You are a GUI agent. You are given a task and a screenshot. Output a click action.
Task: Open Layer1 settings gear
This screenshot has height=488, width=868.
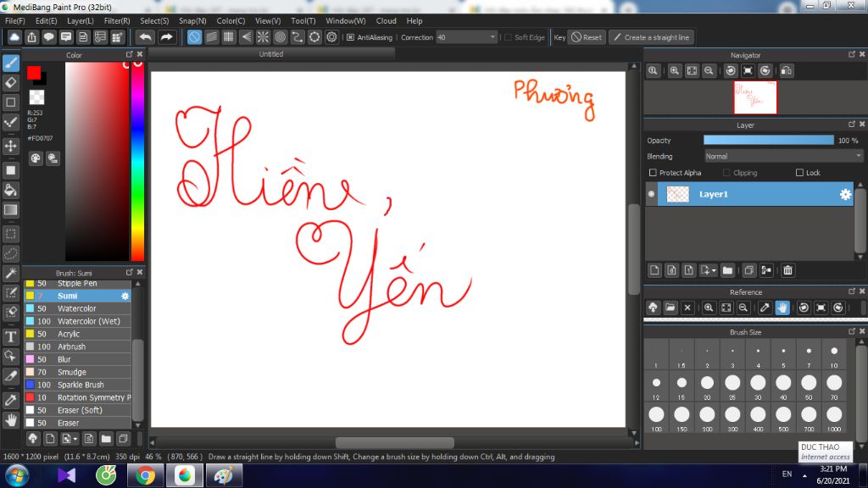coord(845,194)
